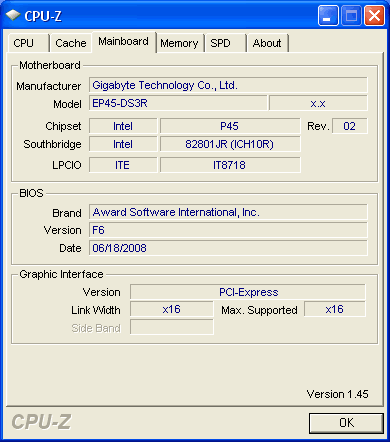The width and height of the screenshot is (390, 442).
Task: Close the CPU-Z window
Action: (374, 16)
